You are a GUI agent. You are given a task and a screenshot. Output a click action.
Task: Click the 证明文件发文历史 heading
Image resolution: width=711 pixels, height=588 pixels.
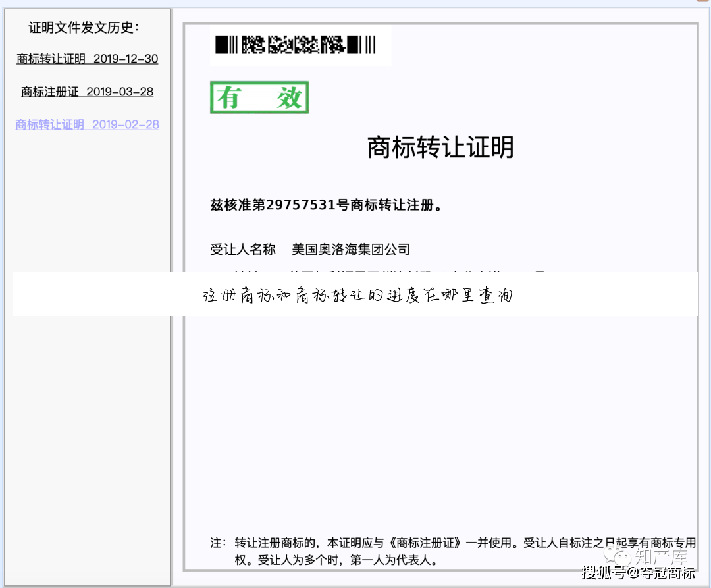[84, 28]
